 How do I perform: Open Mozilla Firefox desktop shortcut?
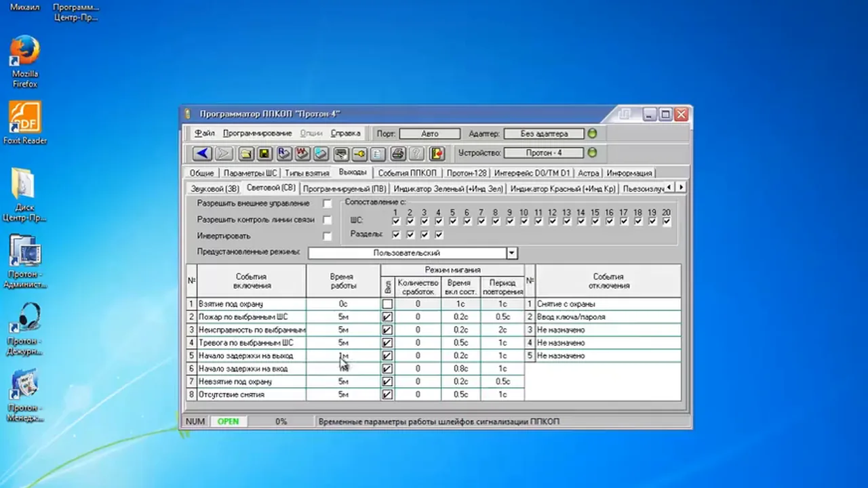[25, 62]
